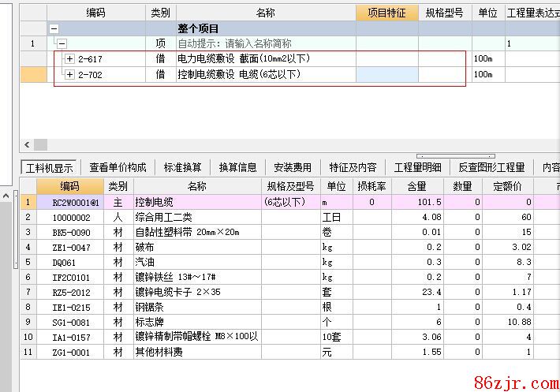Click the horizontal scrollbar left arrow

point(28,144)
